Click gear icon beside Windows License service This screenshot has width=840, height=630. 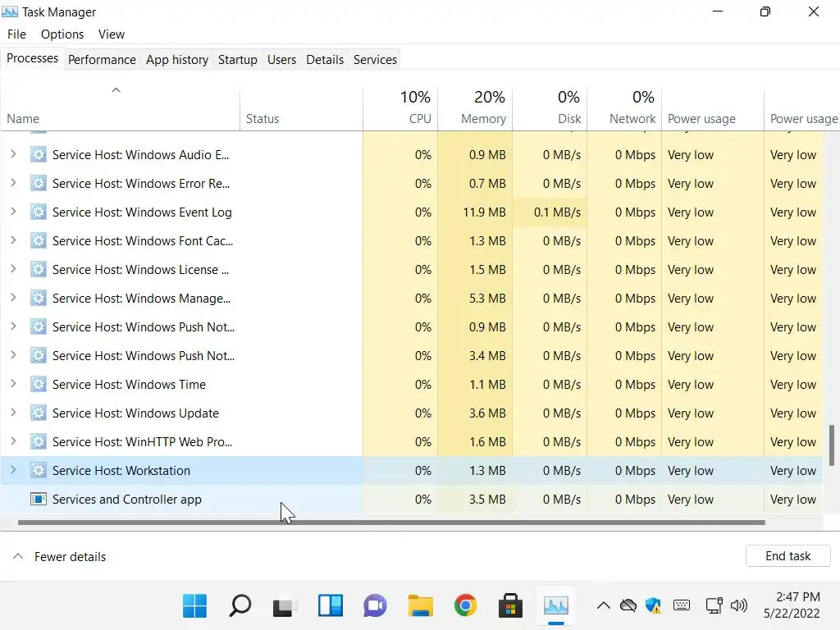point(38,269)
